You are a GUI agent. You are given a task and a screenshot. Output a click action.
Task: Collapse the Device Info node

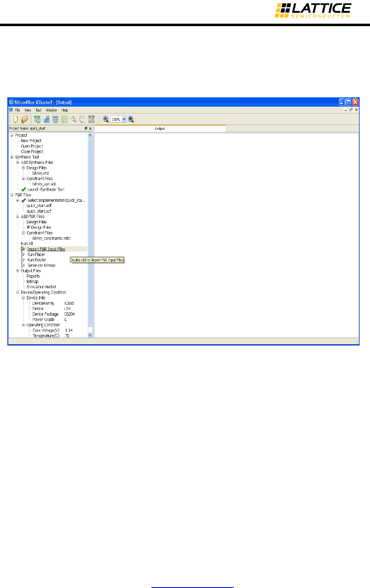pos(23,298)
